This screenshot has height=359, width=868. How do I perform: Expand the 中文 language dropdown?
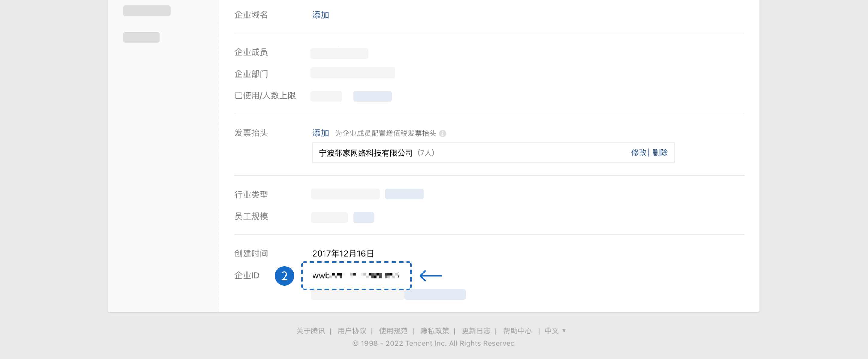point(555,331)
